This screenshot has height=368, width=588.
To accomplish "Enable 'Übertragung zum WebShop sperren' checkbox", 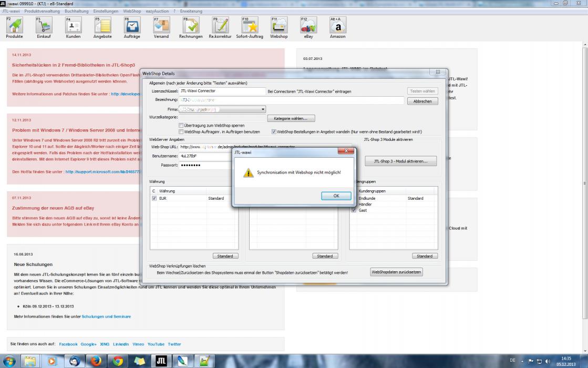I will (181, 126).
